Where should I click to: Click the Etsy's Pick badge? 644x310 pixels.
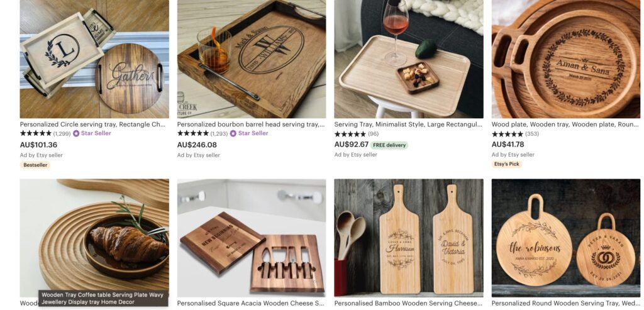pyautogui.click(x=507, y=164)
